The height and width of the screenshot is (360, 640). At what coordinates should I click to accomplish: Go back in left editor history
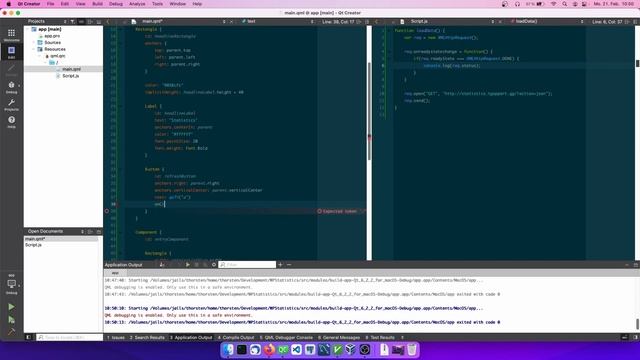[x=108, y=21]
